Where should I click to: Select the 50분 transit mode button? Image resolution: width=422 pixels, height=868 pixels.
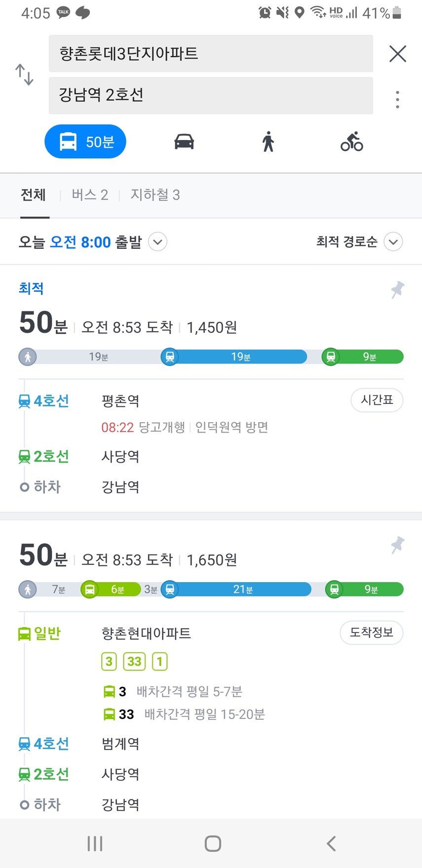click(85, 142)
